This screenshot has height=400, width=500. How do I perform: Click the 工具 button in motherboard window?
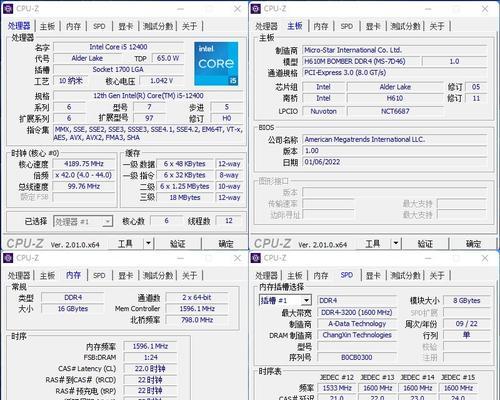coord(373,244)
